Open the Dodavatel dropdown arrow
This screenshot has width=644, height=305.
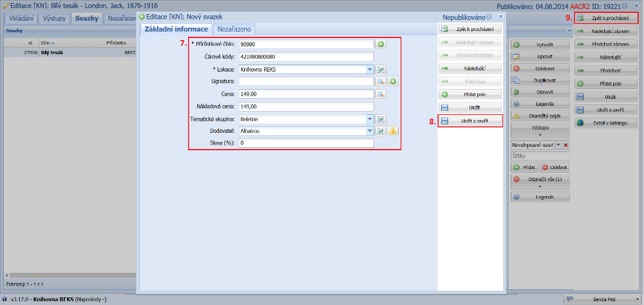(370, 131)
